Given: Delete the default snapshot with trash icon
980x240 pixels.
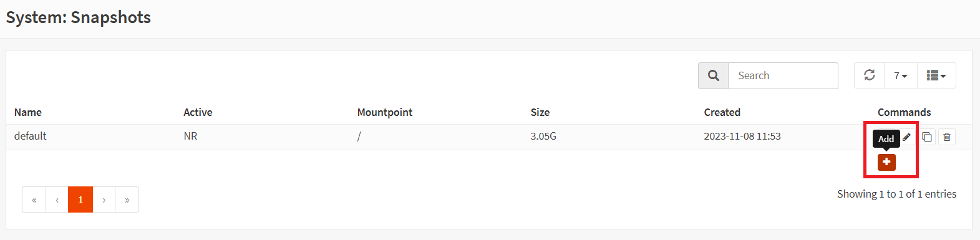Looking at the screenshot, I should pyautogui.click(x=947, y=137).
